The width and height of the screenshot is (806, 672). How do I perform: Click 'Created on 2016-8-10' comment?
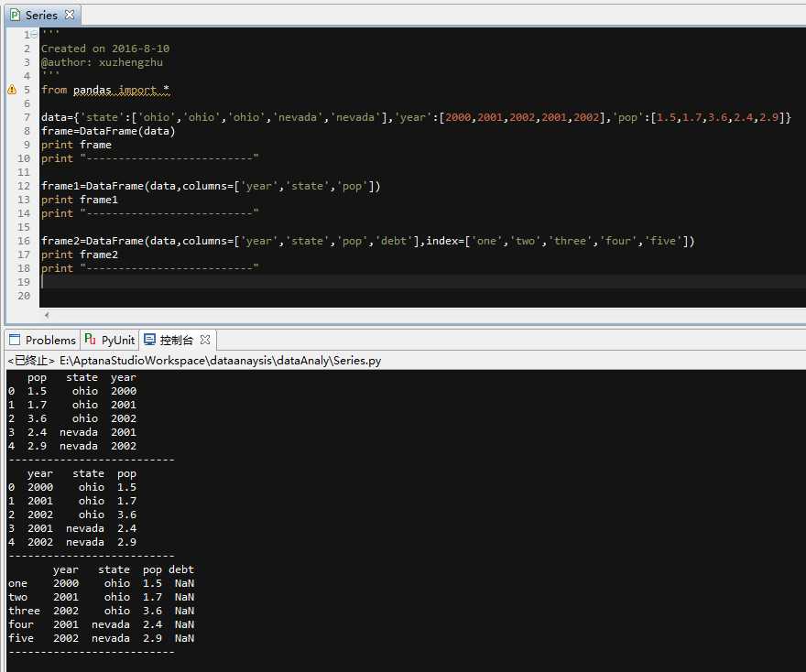[104, 49]
